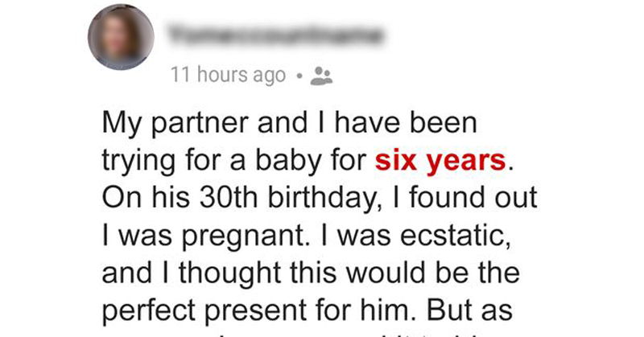Click the phrase "and I thought"

(192, 273)
